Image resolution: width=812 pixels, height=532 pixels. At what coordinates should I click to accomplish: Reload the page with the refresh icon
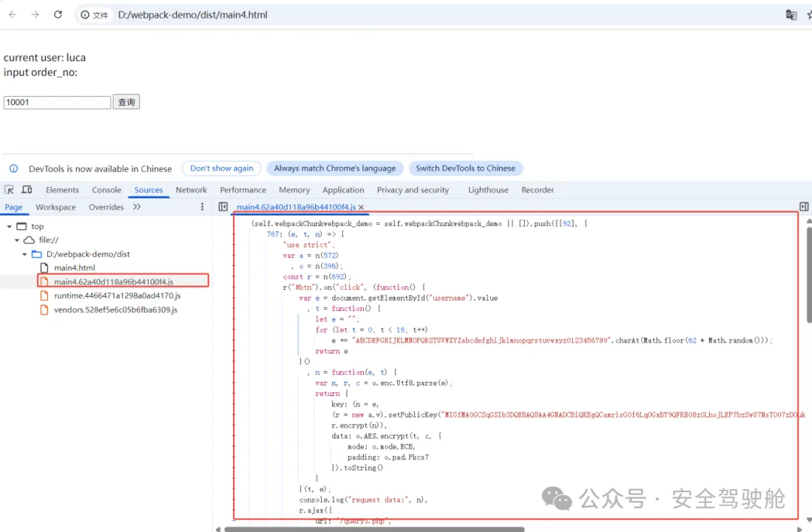(58, 14)
